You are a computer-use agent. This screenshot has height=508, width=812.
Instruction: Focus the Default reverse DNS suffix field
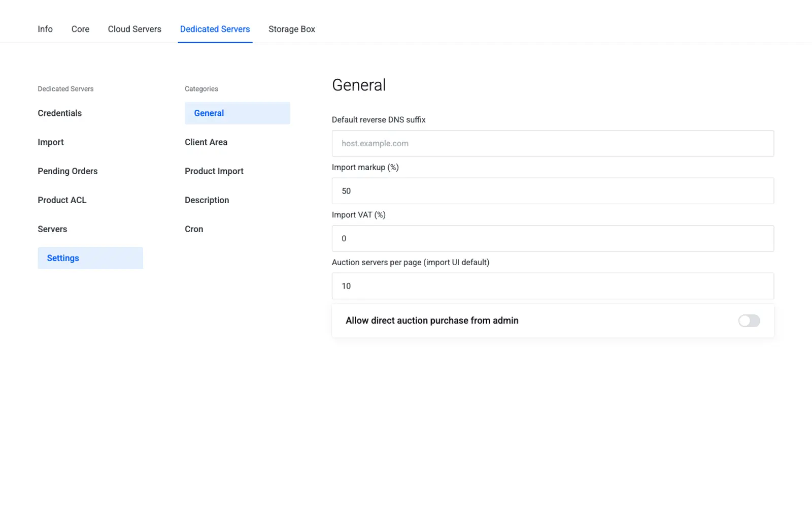coord(553,143)
